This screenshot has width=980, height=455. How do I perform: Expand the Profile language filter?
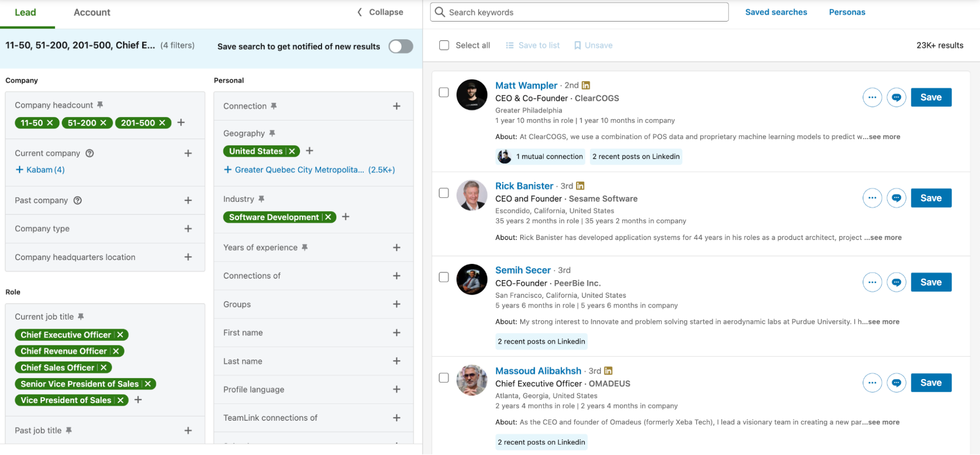[x=397, y=390]
